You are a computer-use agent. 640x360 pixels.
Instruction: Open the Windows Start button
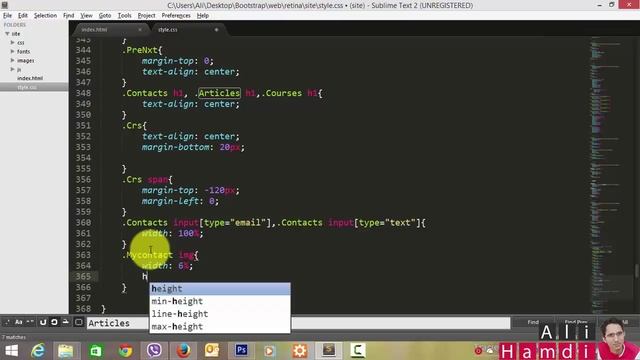point(11,351)
